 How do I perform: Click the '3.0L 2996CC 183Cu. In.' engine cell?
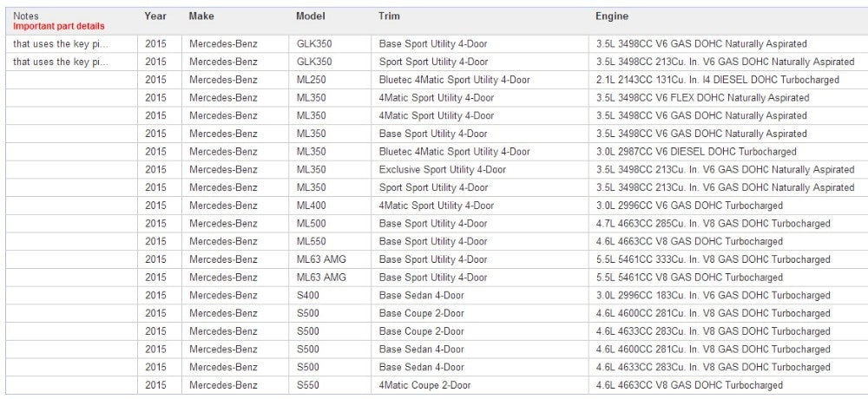click(713, 296)
